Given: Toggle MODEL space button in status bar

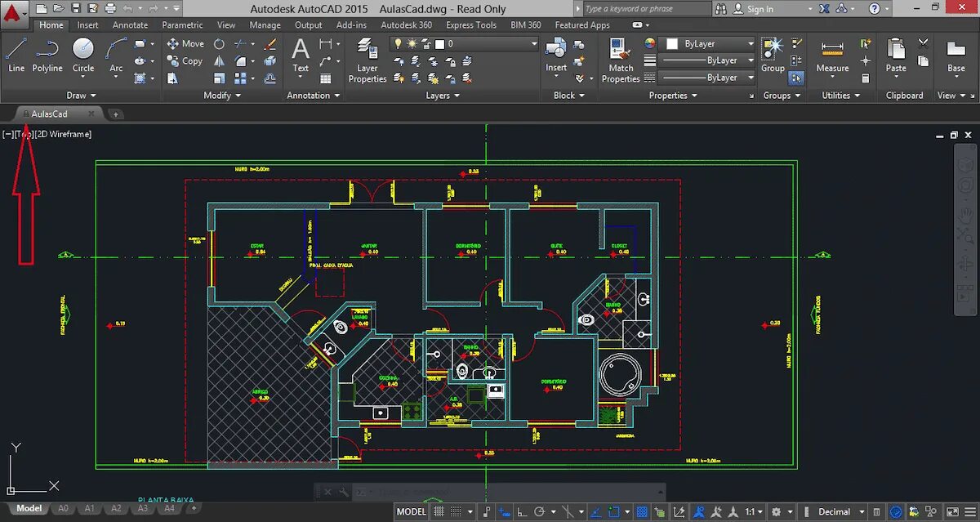Looking at the screenshot, I should coord(411,512).
